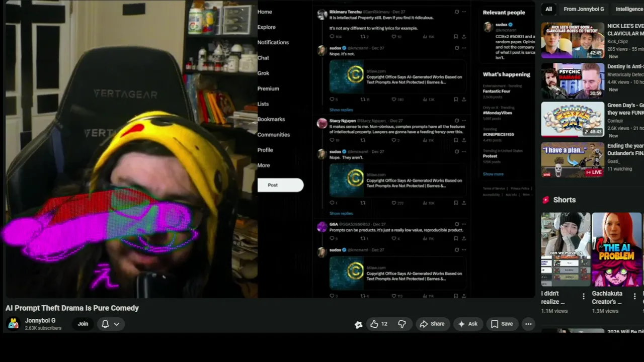644x362 pixels.
Task: Click the notification bell icon
Action: 105,324
